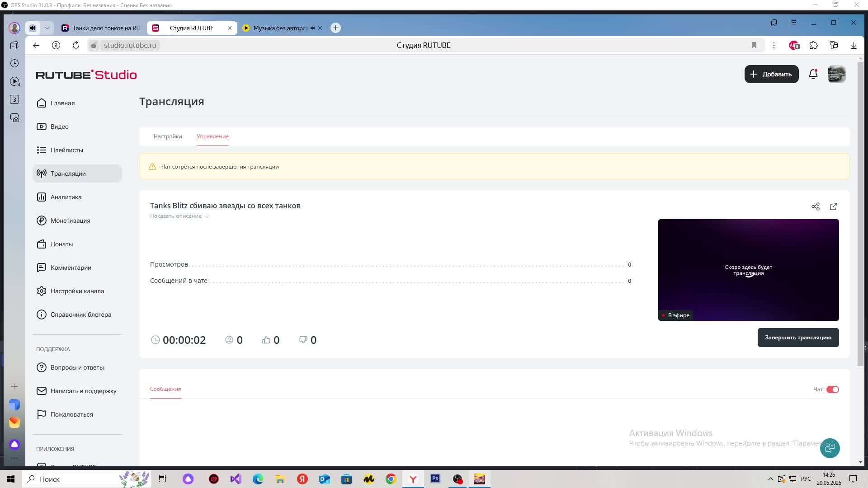Bookmark this page icon
This screenshot has height=488, width=868.
[754, 45]
